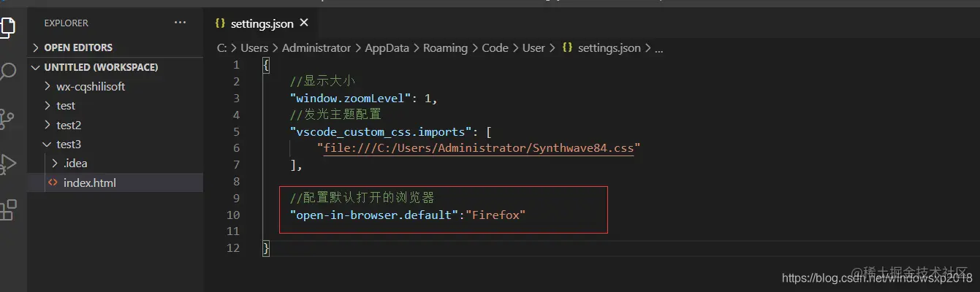Expand the .idea folder
The width and height of the screenshot is (980, 292).
pyautogui.click(x=115, y=164)
